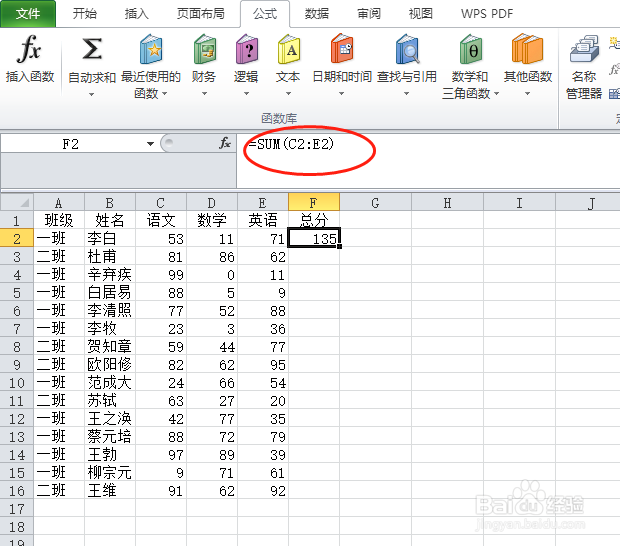Image resolution: width=620 pixels, height=546 pixels.
Task: Click 欧阳修's 英语 score 95
Action: pos(263,365)
